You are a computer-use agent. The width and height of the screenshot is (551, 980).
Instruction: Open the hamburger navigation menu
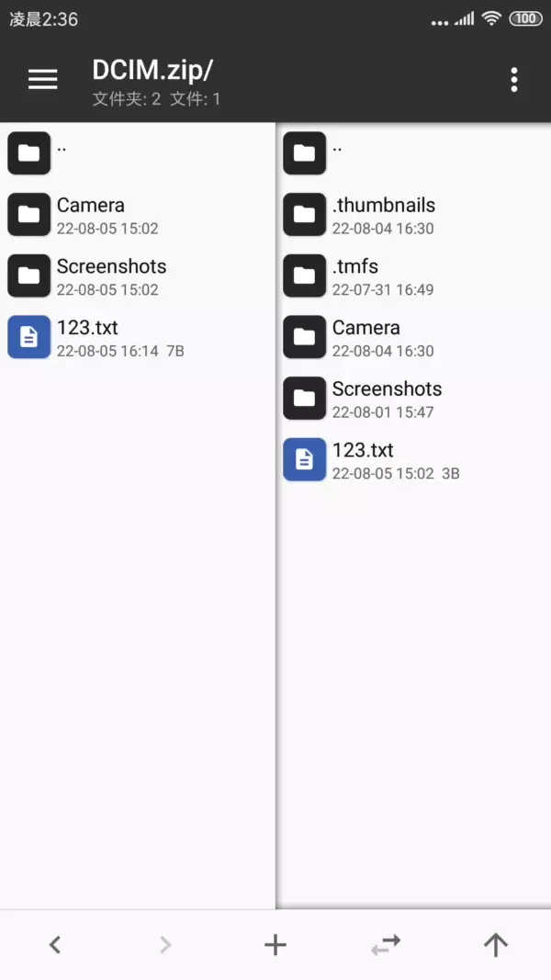point(43,80)
